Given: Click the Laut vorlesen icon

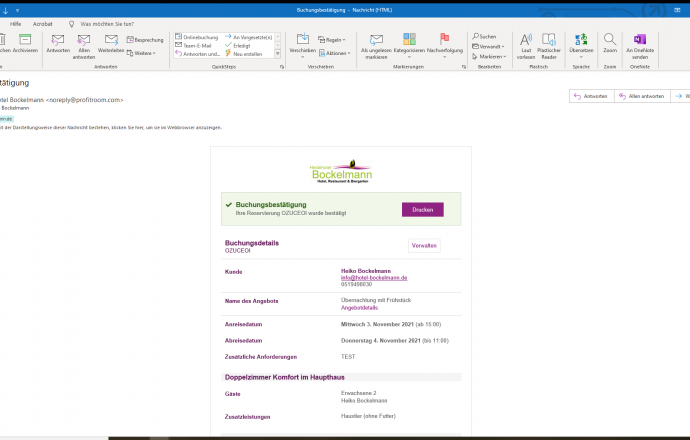Looking at the screenshot, I should click(526, 46).
